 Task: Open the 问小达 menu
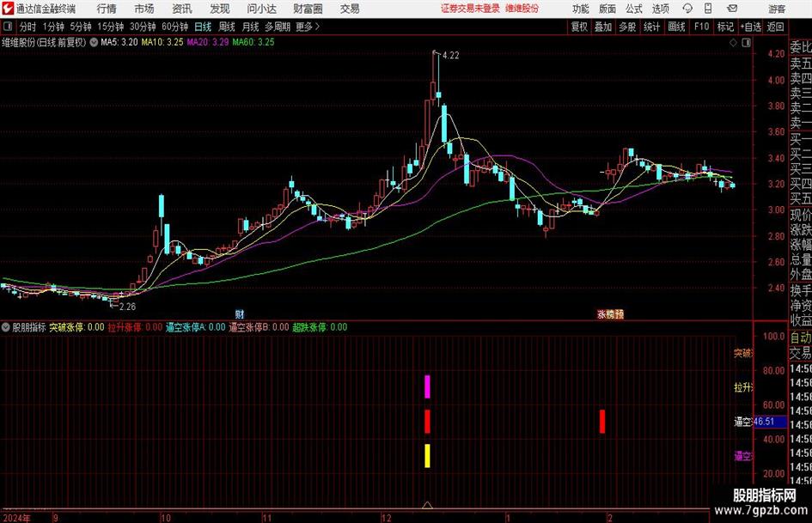coord(261,9)
